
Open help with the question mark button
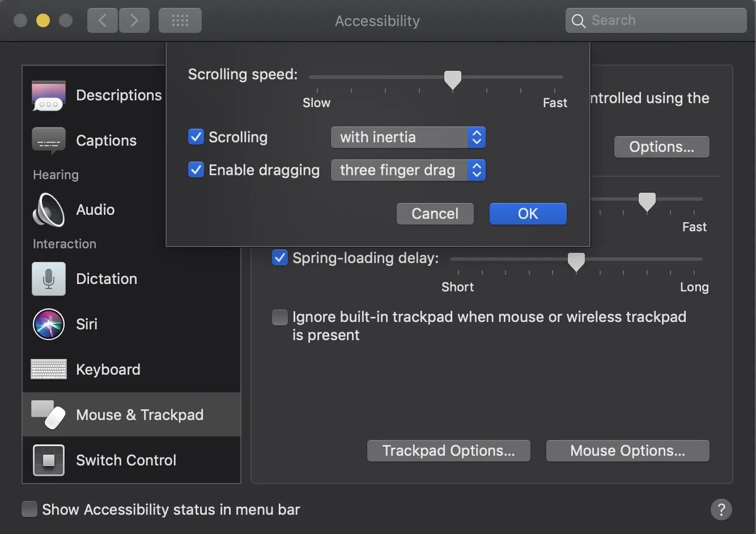721,509
